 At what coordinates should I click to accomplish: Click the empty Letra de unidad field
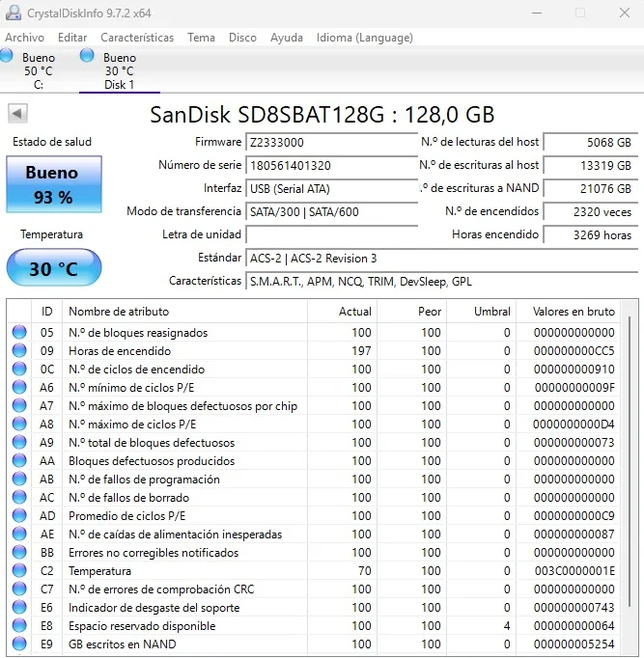coord(332,234)
